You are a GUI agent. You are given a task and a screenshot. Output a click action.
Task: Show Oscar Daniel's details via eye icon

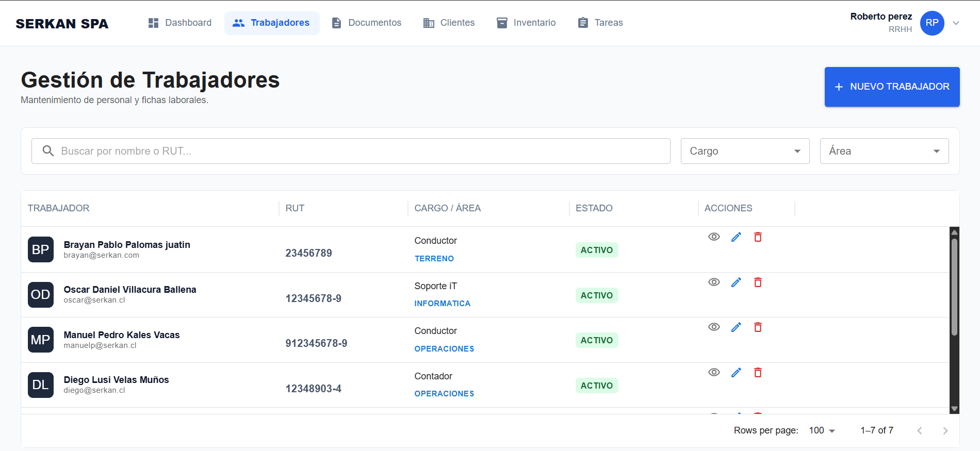714,282
